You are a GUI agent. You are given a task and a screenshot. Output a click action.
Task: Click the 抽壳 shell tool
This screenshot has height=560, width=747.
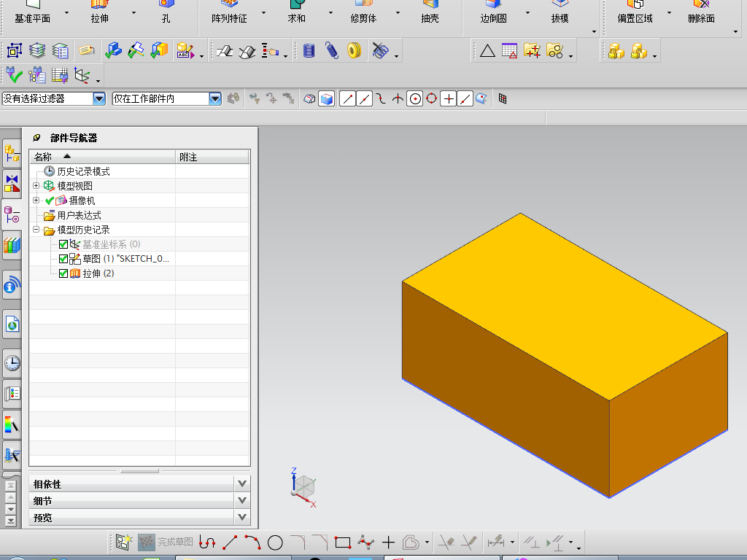click(430, 13)
